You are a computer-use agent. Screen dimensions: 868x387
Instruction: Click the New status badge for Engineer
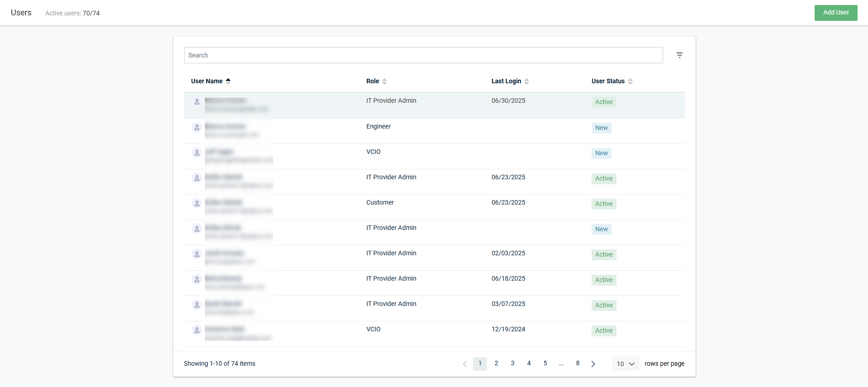click(601, 128)
